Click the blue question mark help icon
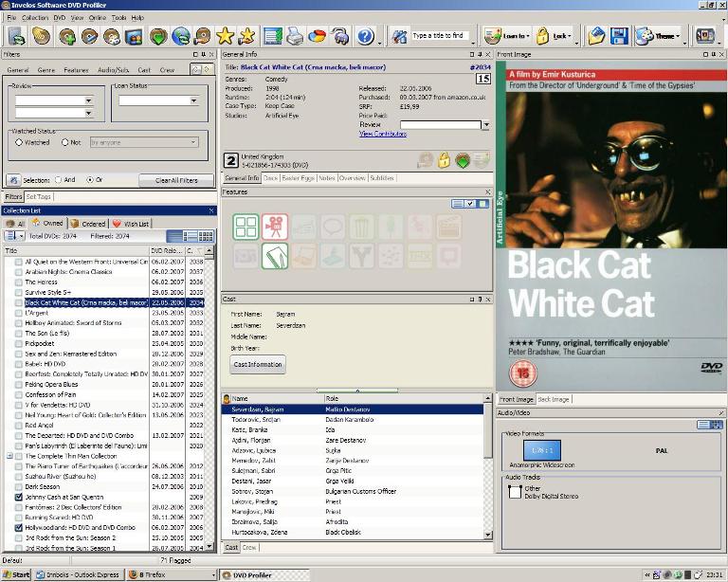Screen dimensions: 728x582 (366, 36)
